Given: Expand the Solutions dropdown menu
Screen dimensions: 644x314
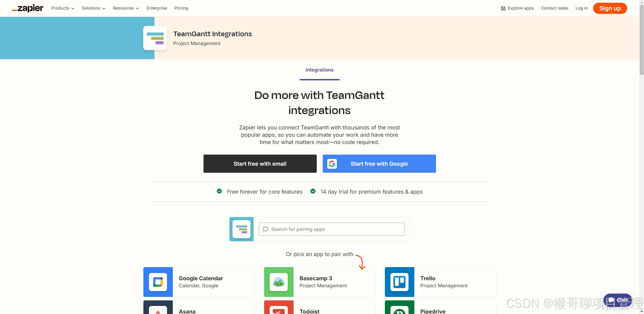Looking at the screenshot, I should tap(94, 8).
